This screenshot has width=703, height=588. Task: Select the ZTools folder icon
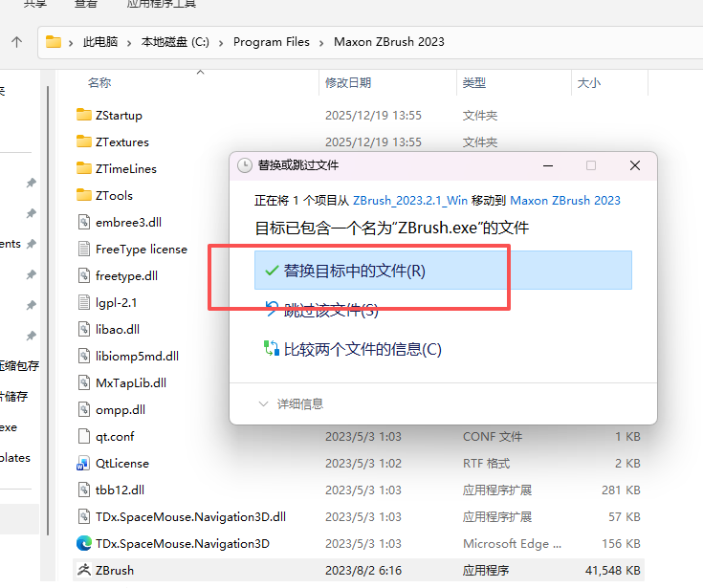pyautogui.click(x=84, y=195)
